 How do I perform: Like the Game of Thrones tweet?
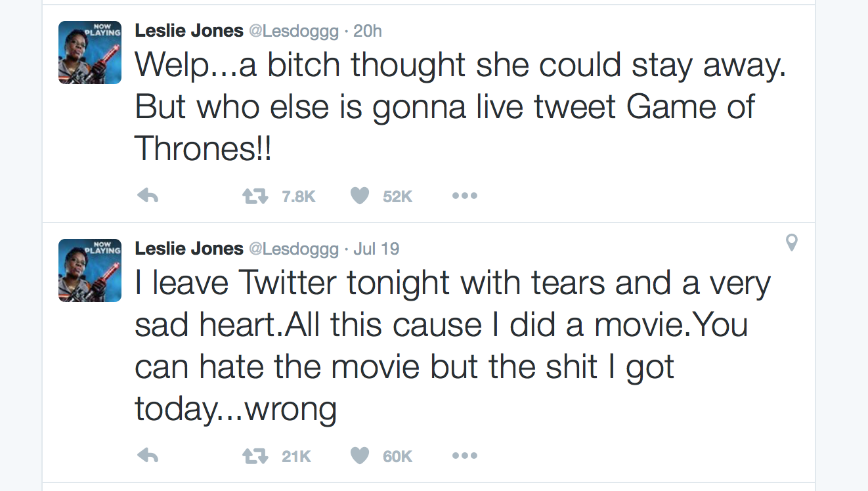click(359, 196)
